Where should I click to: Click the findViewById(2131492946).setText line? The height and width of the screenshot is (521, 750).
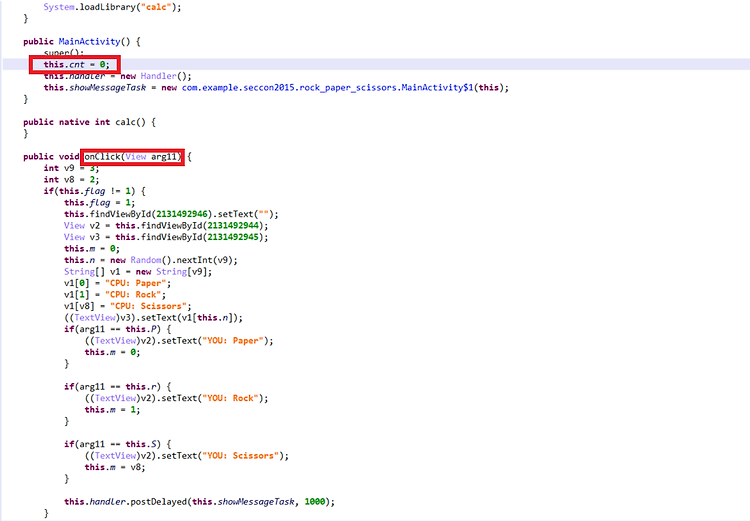pos(171,214)
